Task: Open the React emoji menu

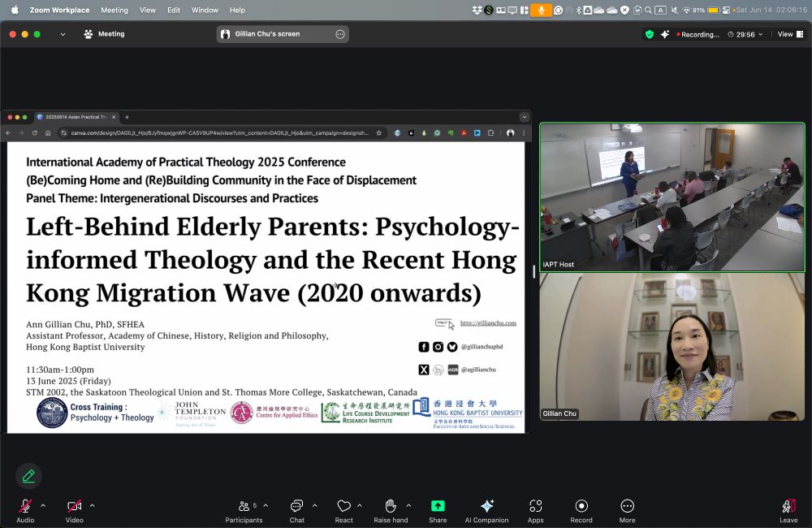Action: (343, 510)
